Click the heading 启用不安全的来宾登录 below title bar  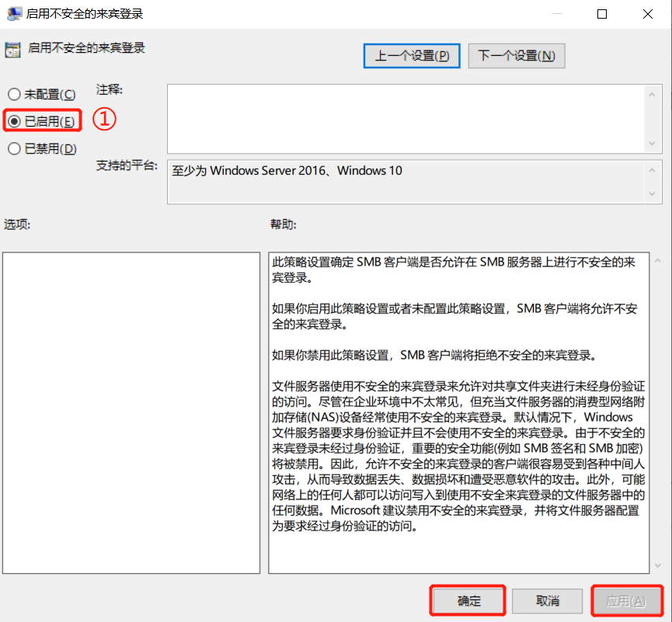click(x=86, y=48)
